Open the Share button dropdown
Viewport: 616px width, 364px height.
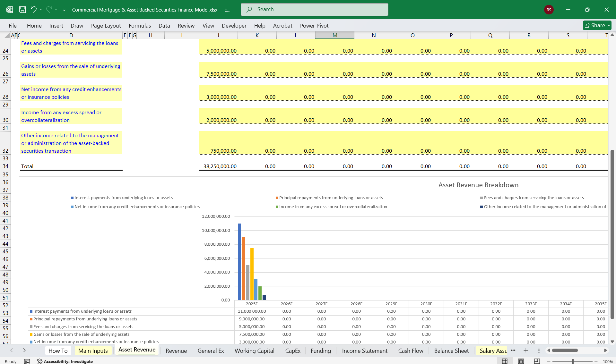609,25
